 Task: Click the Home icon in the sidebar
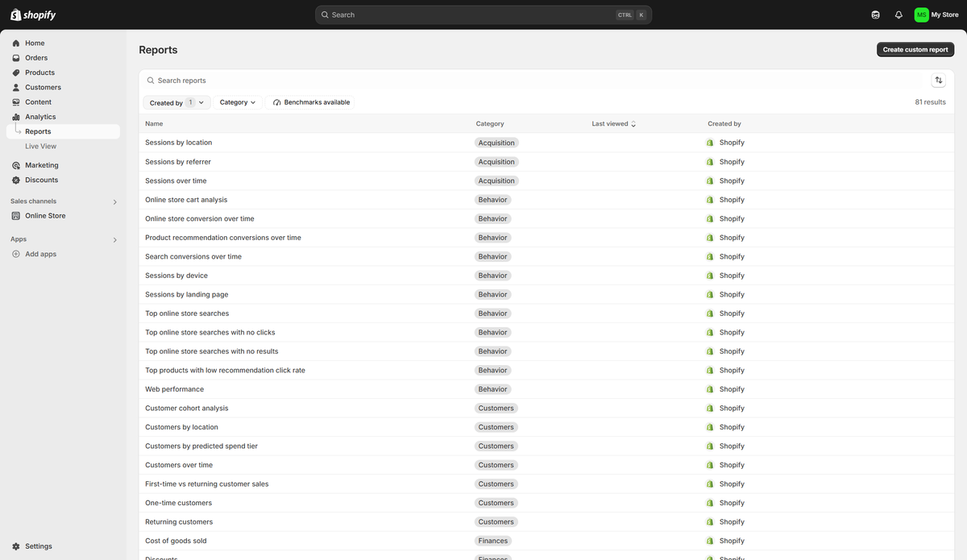[x=16, y=44]
